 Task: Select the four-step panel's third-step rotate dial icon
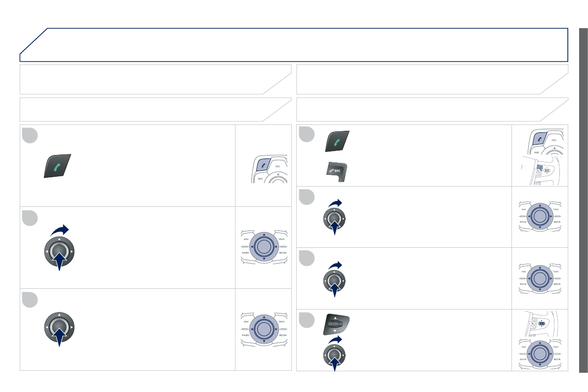334,279
